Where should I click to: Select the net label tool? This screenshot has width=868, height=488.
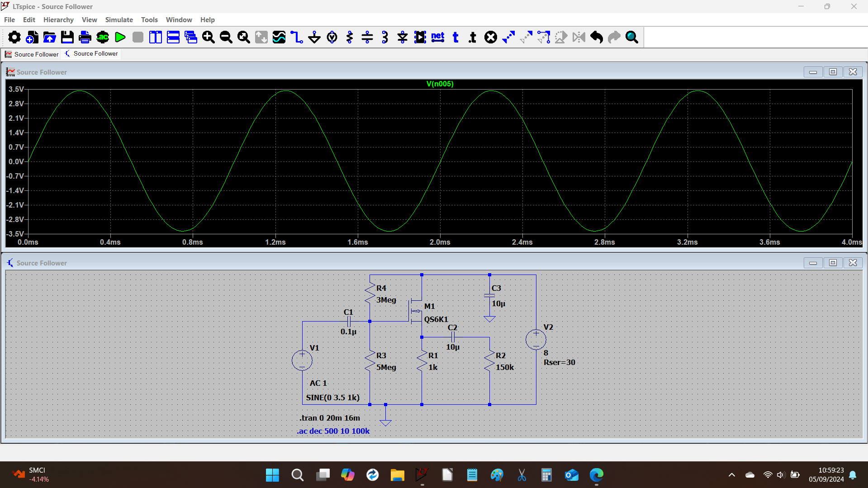pyautogui.click(x=438, y=37)
